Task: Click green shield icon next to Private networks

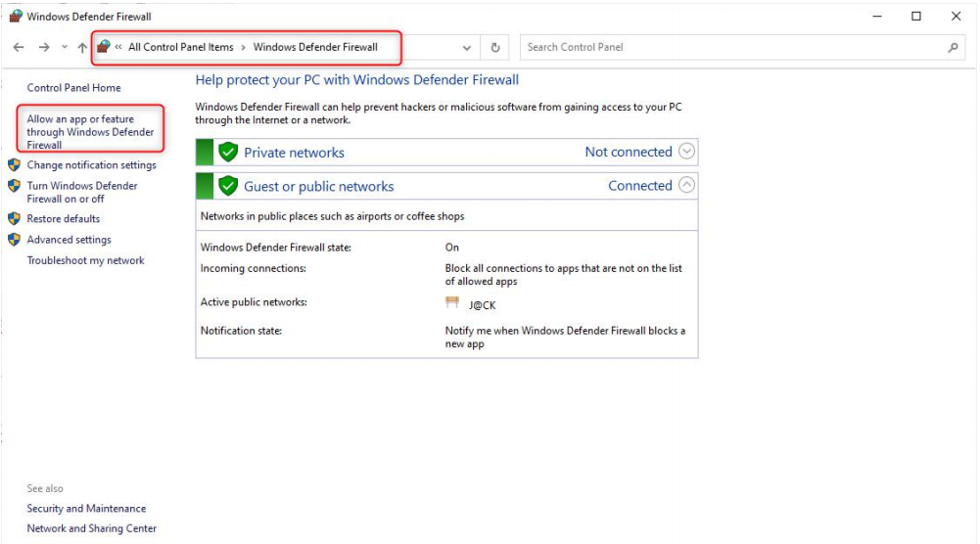Action: click(228, 152)
